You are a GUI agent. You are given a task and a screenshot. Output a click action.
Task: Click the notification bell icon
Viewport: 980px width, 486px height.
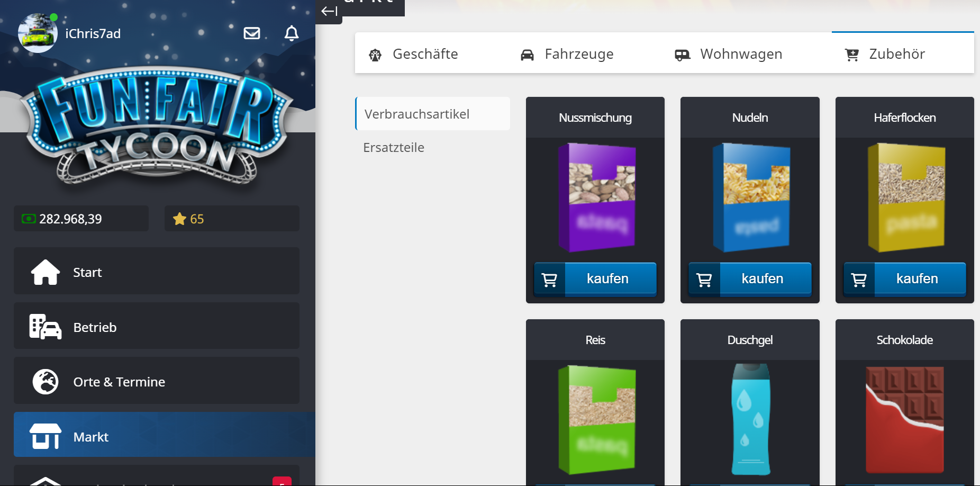coord(292,33)
